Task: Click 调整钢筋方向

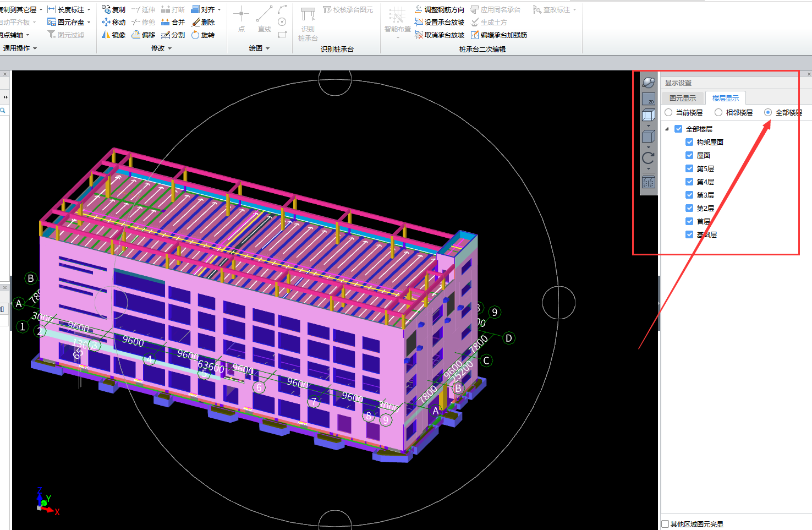Action: click(x=440, y=9)
